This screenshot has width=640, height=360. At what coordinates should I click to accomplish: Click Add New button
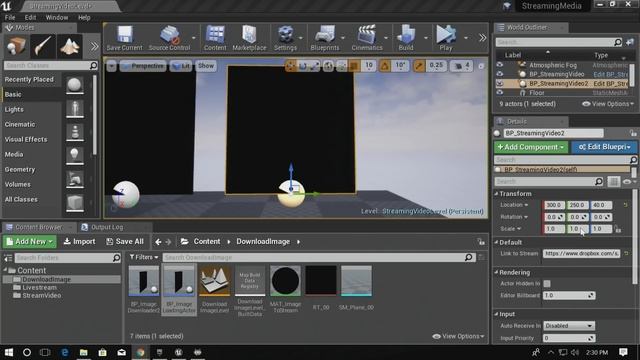[x=30, y=242]
